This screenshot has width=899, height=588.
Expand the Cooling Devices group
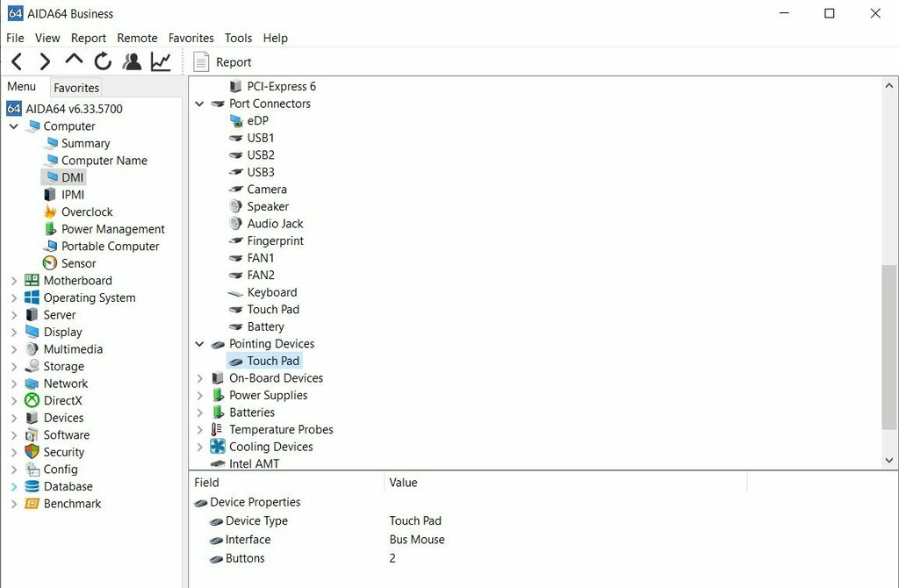coord(199,447)
